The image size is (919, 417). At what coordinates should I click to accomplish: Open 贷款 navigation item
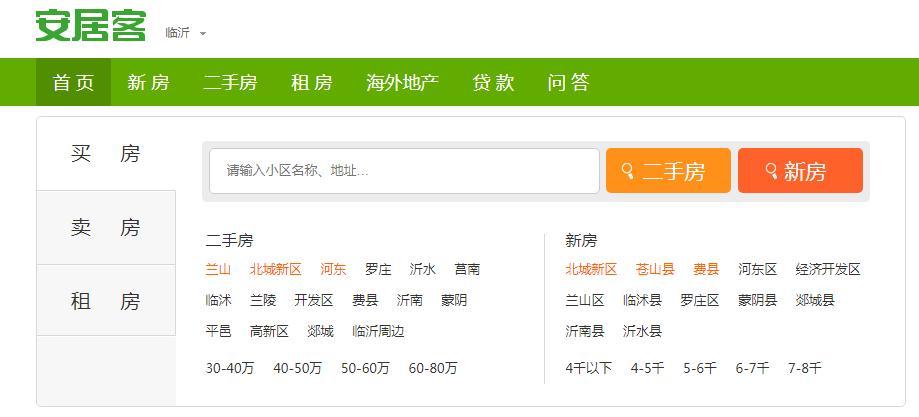click(493, 82)
